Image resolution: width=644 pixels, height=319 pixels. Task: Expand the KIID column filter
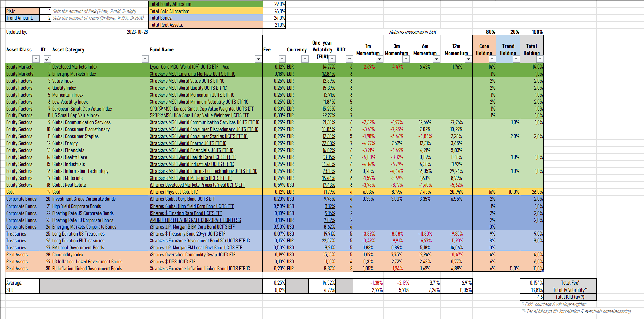[349, 59]
